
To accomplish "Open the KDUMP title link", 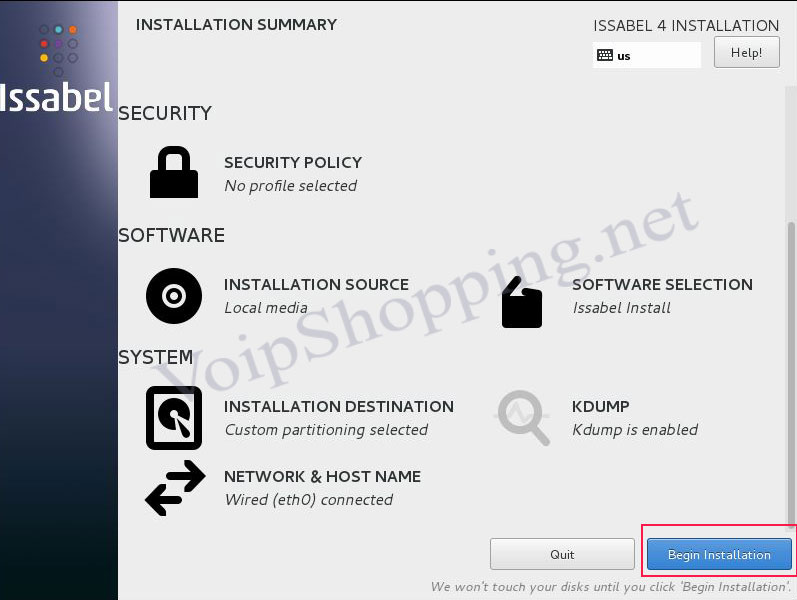I will click(x=600, y=406).
